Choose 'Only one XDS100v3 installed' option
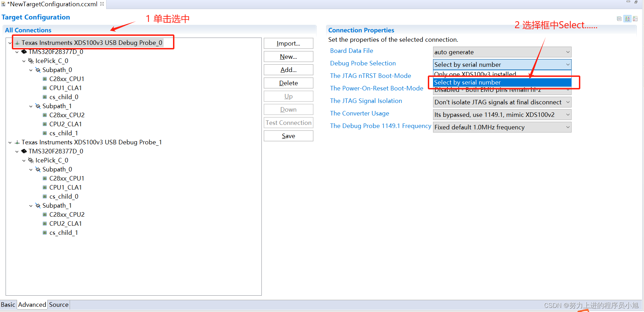 pyautogui.click(x=502, y=74)
